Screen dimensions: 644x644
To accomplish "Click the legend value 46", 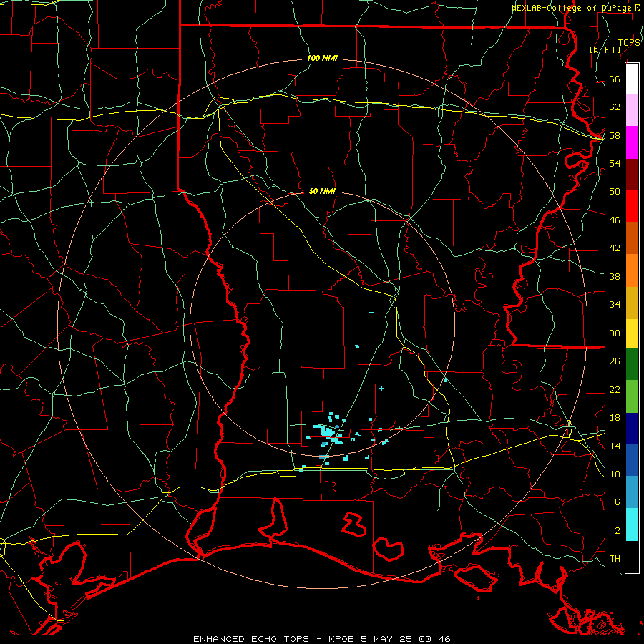I will (x=615, y=220).
